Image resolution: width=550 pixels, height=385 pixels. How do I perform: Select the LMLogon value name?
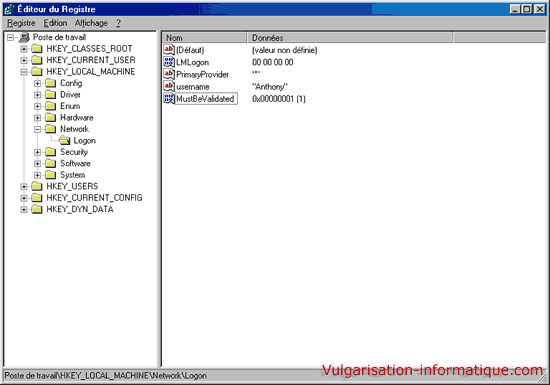click(x=193, y=62)
